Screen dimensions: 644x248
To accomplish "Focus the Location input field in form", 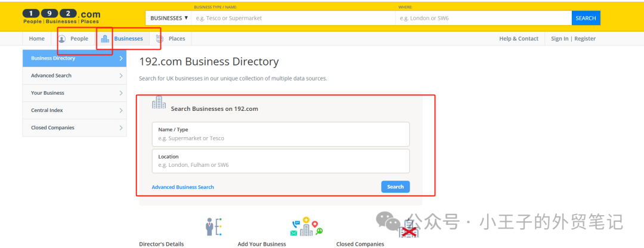I will coord(281,161).
